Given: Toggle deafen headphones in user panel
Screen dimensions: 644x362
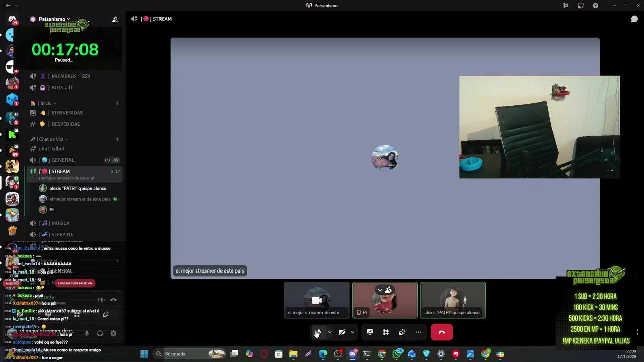Looking at the screenshot, I should [x=100, y=333].
